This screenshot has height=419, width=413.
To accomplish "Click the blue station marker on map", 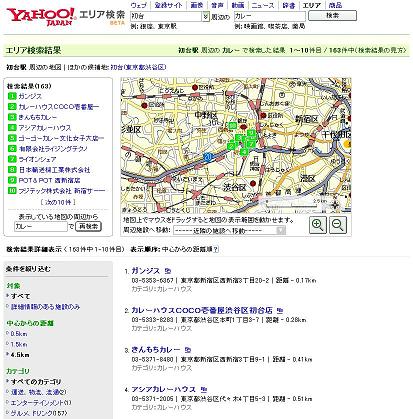I will point(208,157).
